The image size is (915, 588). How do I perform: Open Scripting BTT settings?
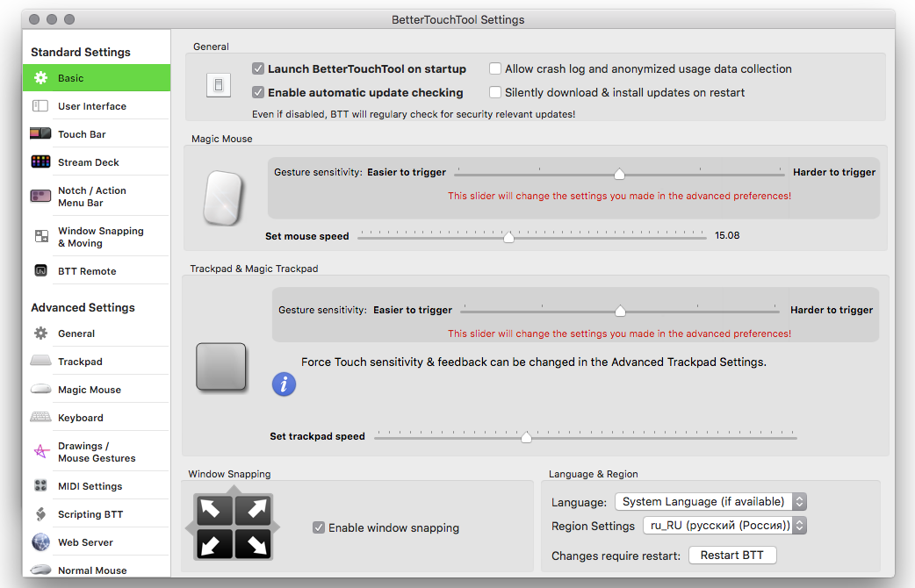click(97, 514)
